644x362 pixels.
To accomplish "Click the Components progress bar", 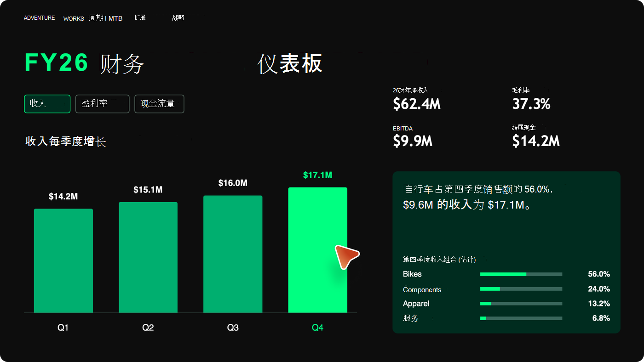I will pos(521,289).
